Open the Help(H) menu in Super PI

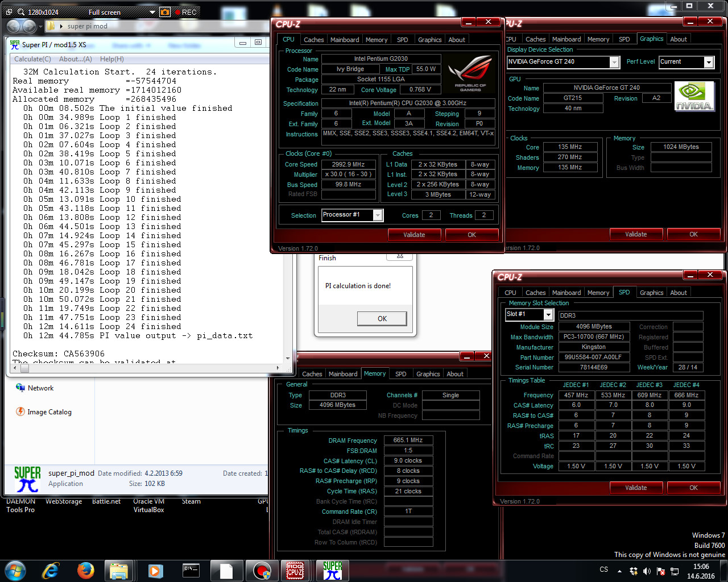[x=111, y=59]
